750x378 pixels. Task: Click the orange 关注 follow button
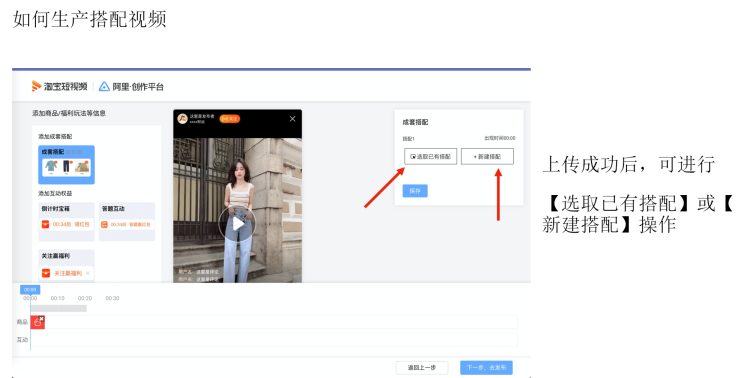230,119
